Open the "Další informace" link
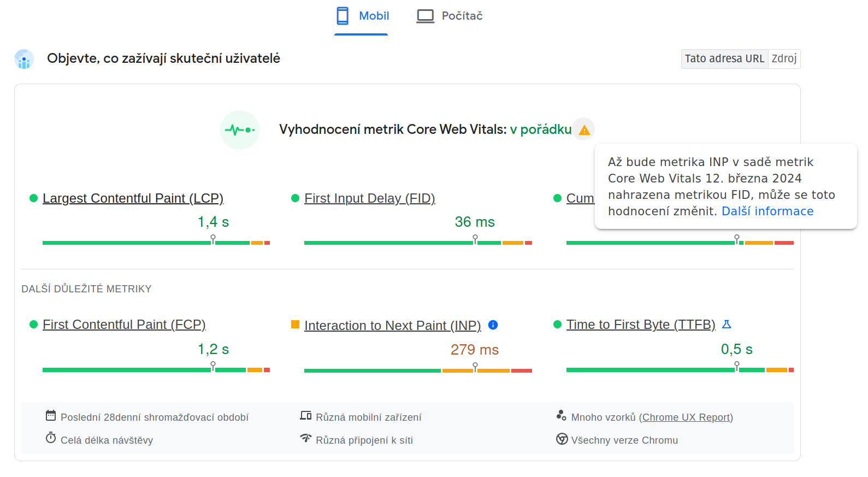The width and height of the screenshot is (868, 477). coord(767,211)
